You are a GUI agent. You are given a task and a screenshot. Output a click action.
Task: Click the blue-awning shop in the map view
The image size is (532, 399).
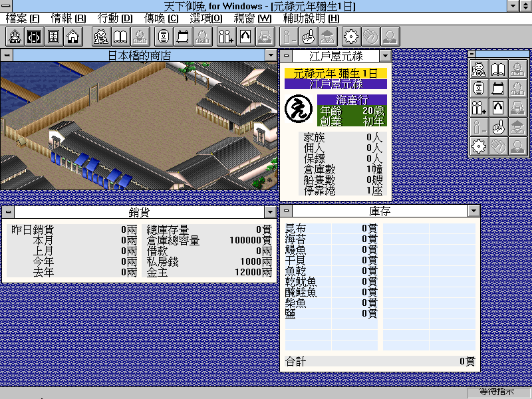90,168
